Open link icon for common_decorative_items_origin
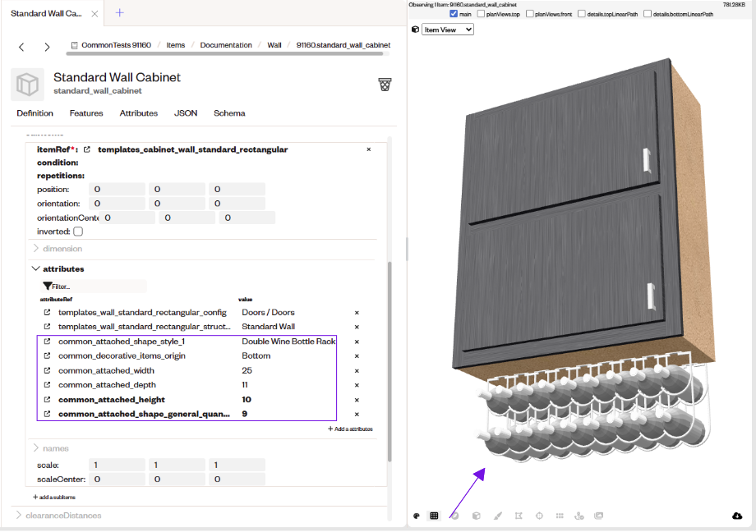The image size is (756, 532). click(x=47, y=355)
